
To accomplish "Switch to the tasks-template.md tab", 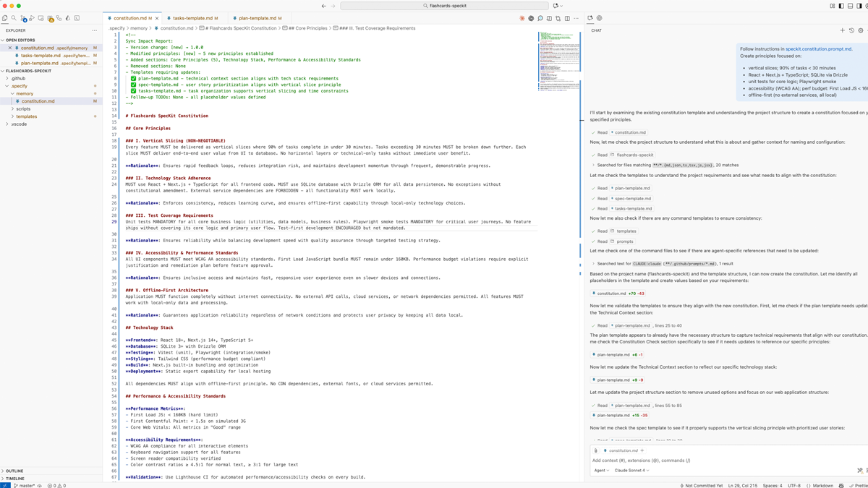I will [192, 18].
